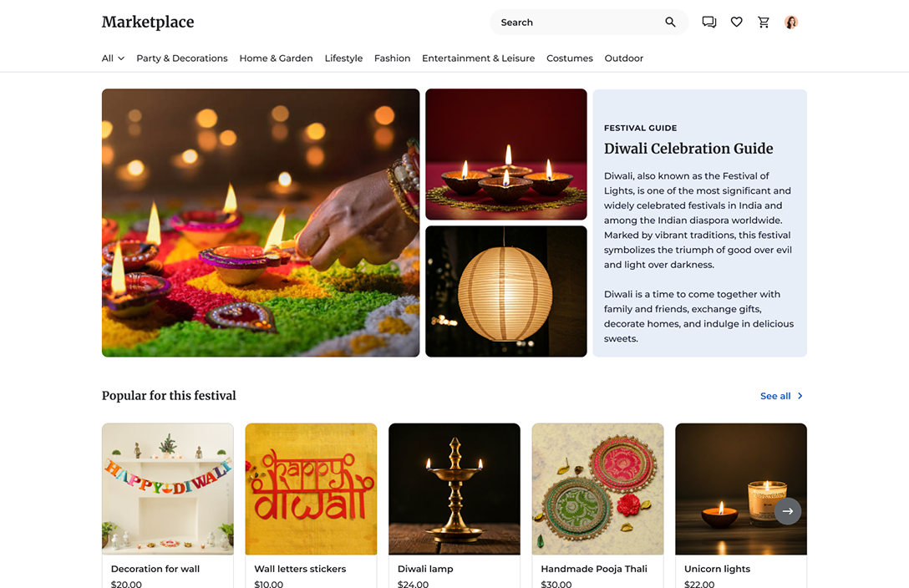Select Party & Decorations category
Screen dimensions: 909x588
tap(182, 58)
